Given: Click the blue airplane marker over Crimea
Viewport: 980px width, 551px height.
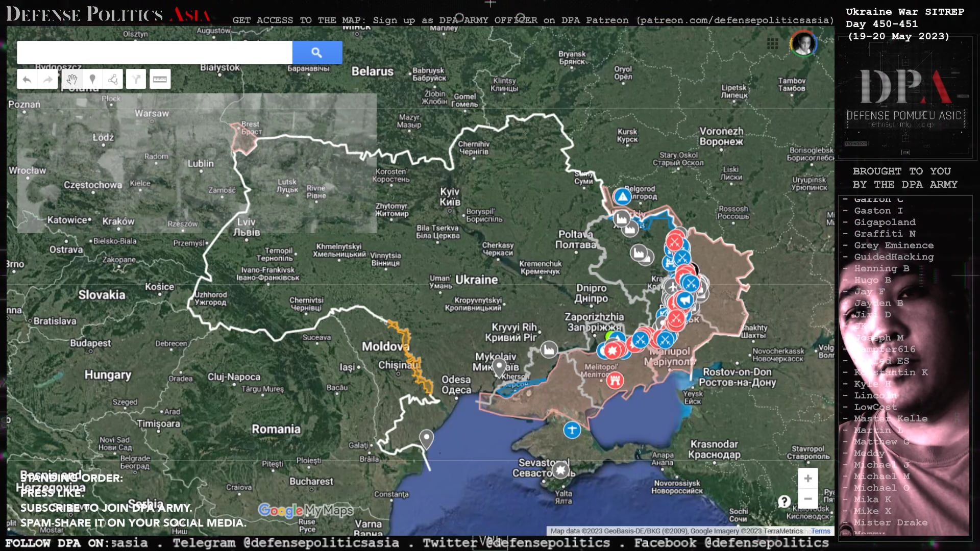Looking at the screenshot, I should click(572, 430).
